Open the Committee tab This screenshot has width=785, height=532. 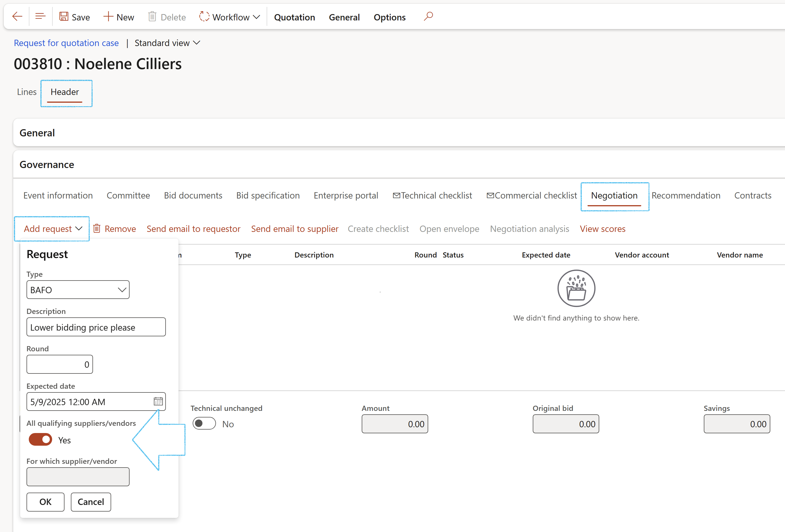tap(128, 195)
